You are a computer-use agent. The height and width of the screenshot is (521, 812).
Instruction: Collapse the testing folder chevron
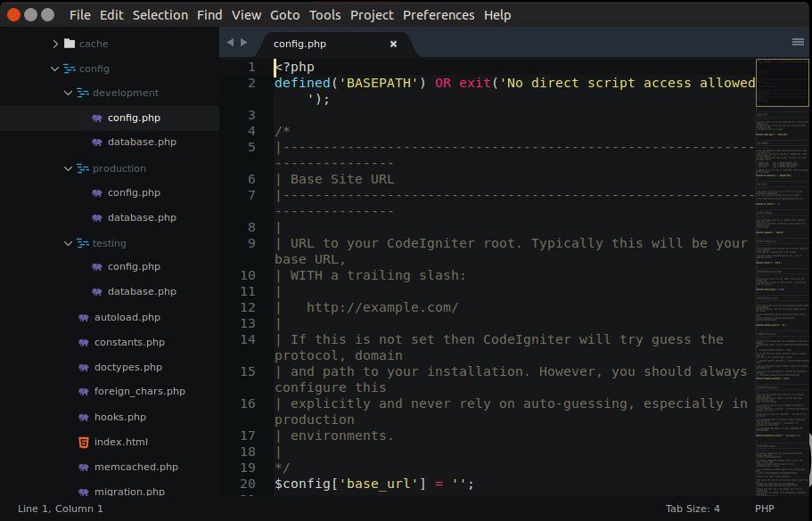pos(68,242)
